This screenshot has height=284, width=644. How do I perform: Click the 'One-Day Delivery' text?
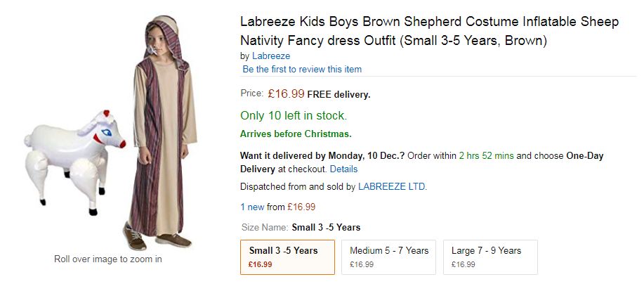pyautogui.click(x=422, y=162)
